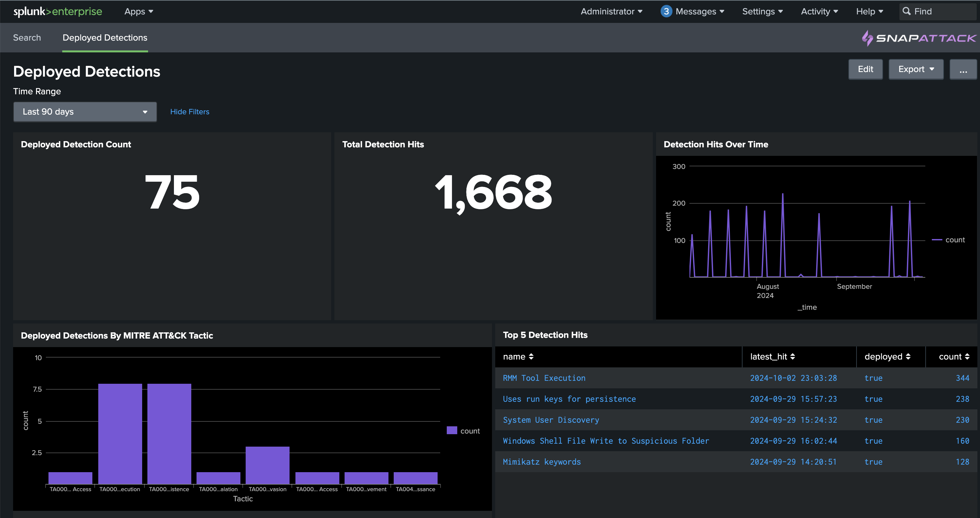Expand the Messages menu
The image size is (980, 518).
[x=700, y=11]
